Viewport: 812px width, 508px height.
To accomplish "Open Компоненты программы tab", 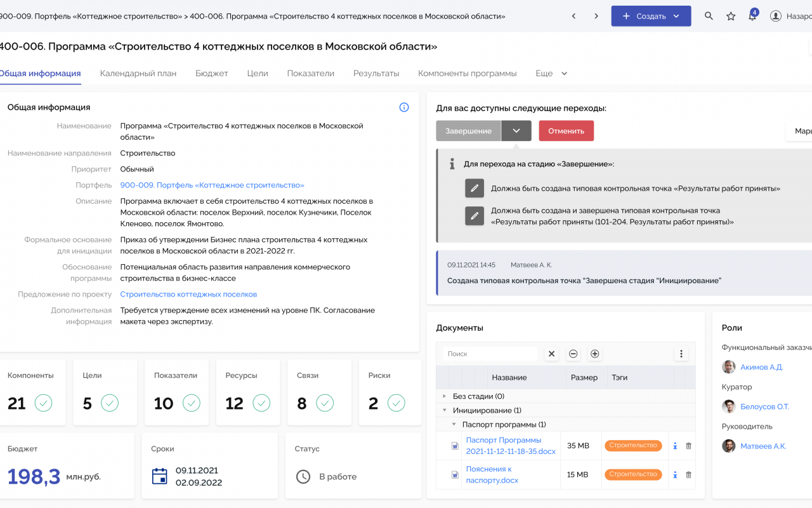I will (x=468, y=73).
